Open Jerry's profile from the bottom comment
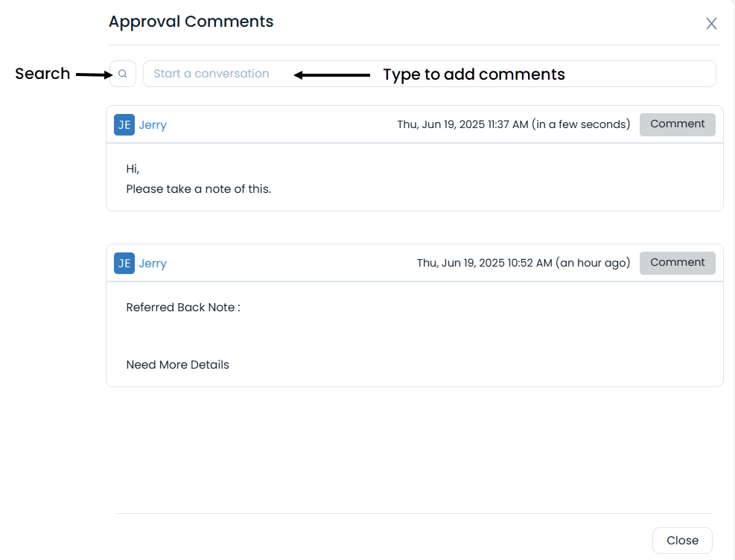The height and width of the screenshot is (560, 735). coord(152,263)
